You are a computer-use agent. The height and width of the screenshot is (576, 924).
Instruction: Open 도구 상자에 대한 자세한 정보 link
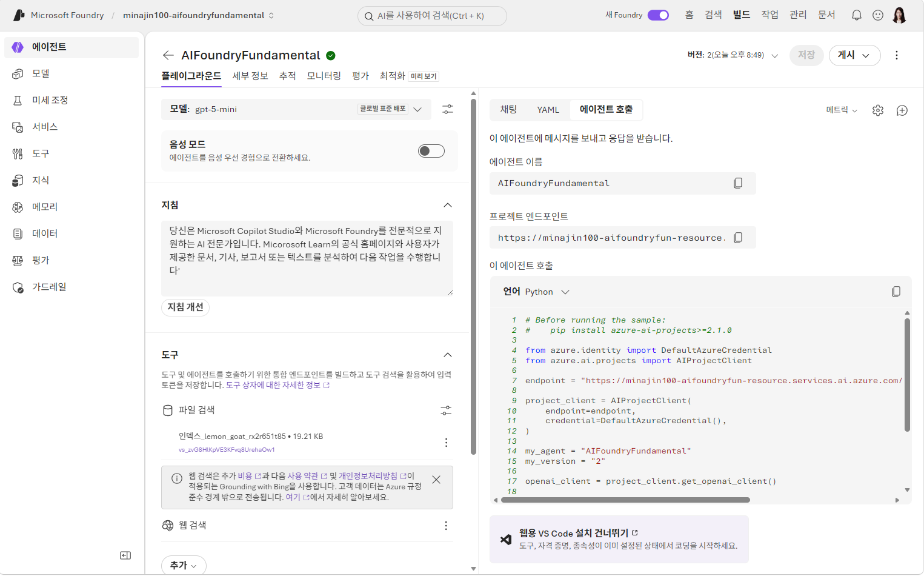(278, 385)
